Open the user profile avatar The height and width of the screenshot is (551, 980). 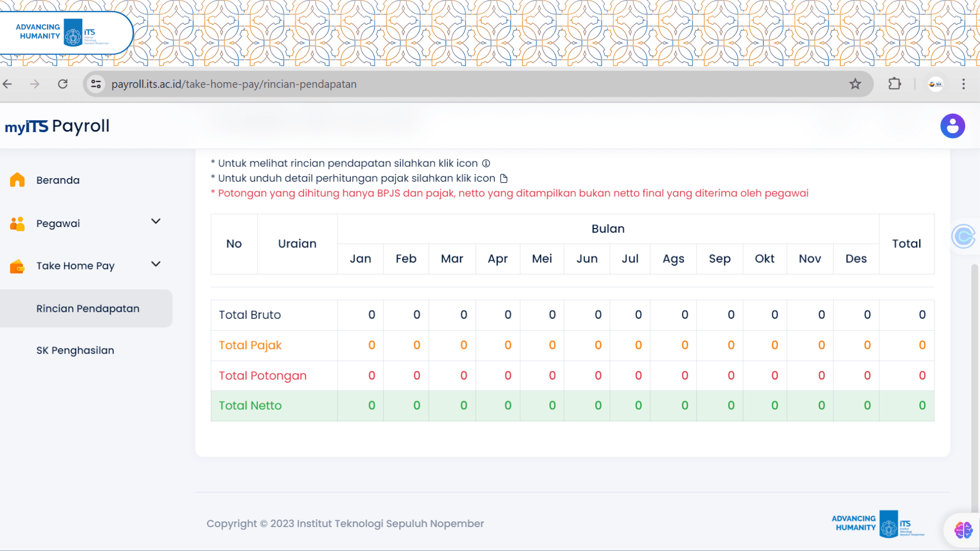click(952, 126)
